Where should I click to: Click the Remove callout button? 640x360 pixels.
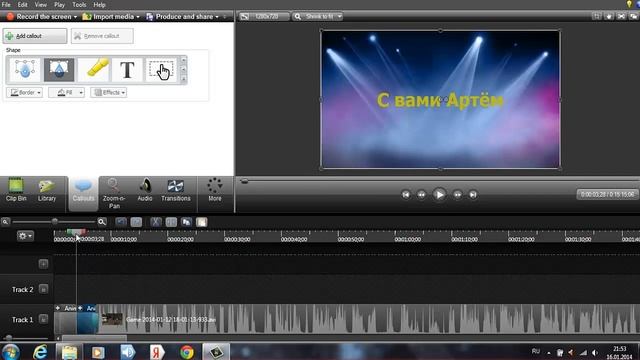(102, 36)
